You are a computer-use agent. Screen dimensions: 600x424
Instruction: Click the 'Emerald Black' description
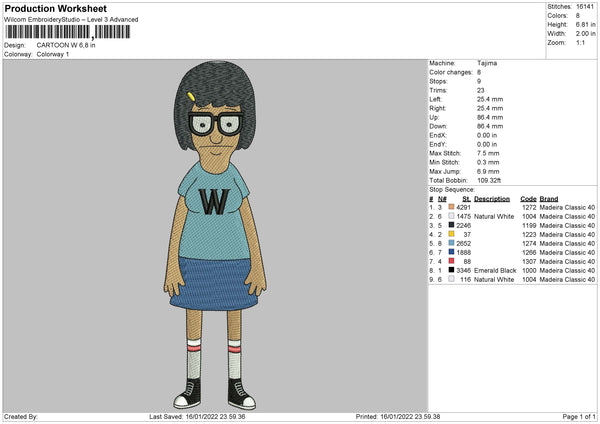(x=495, y=271)
